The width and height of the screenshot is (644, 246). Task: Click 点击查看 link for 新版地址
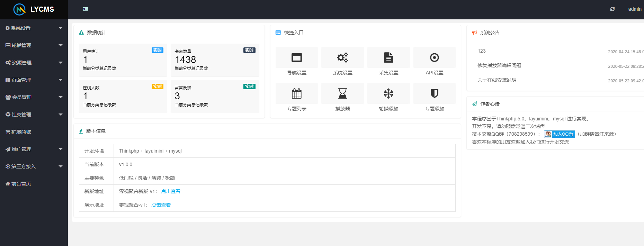171,191
